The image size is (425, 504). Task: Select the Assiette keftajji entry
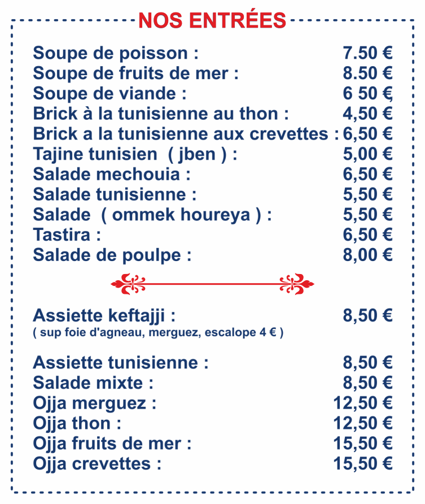[x=212, y=316]
